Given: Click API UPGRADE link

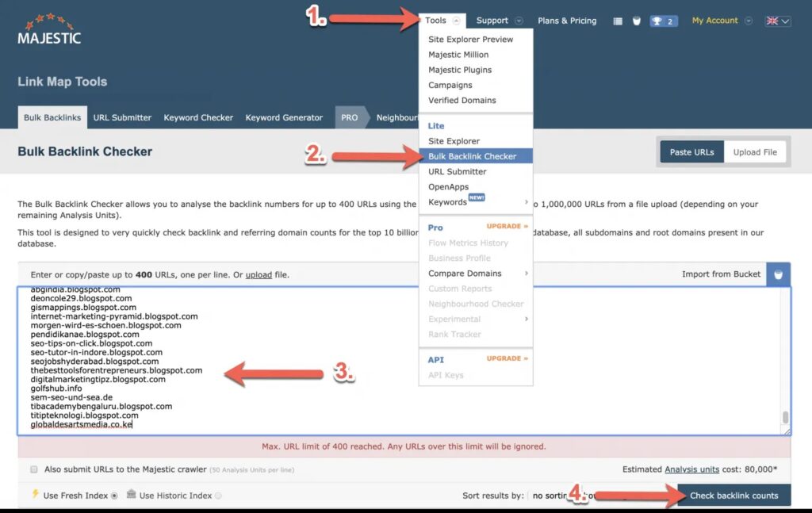Looking at the screenshot, I should (507, 358).
